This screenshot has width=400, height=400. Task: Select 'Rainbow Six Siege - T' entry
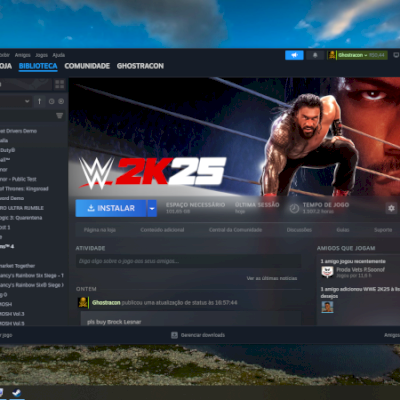(x=32, y=275)
